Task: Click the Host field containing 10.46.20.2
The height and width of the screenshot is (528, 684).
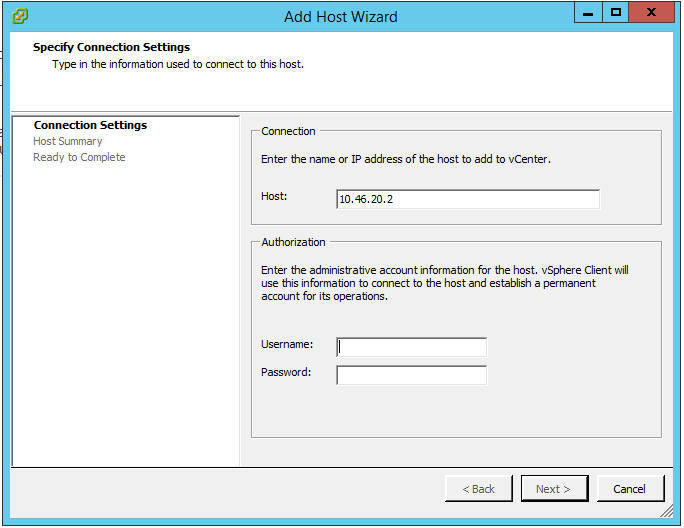Action: point(468,199)
